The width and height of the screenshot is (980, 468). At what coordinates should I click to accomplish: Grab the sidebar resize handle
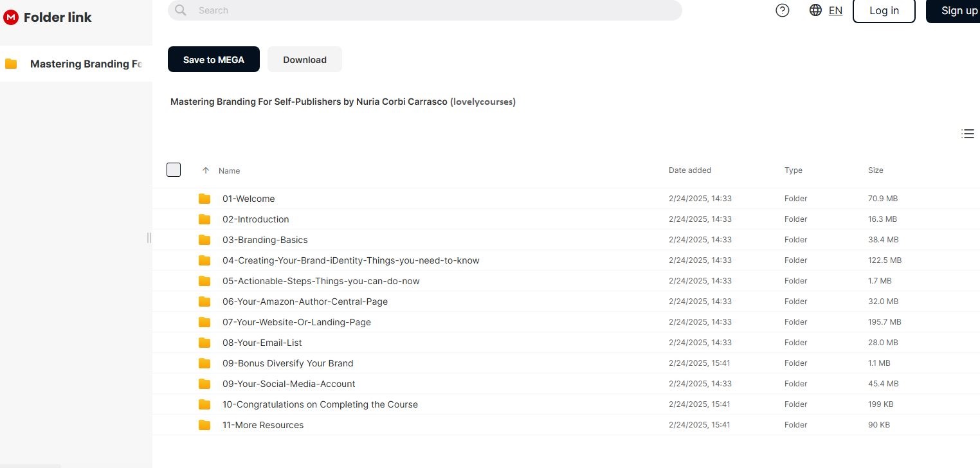[149, 238]
